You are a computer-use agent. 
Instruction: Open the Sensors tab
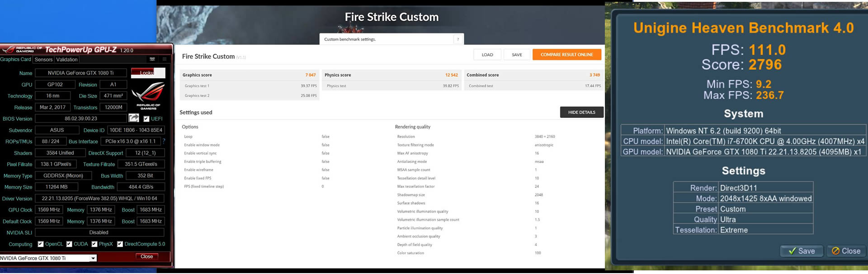click(x=43, y=60)
